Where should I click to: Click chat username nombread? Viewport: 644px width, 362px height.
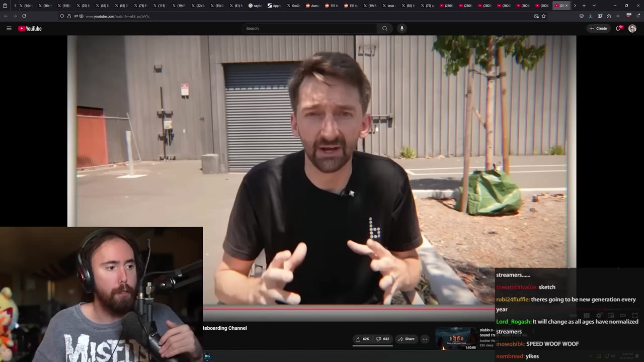pyautogui.click(x=510, y=356)
